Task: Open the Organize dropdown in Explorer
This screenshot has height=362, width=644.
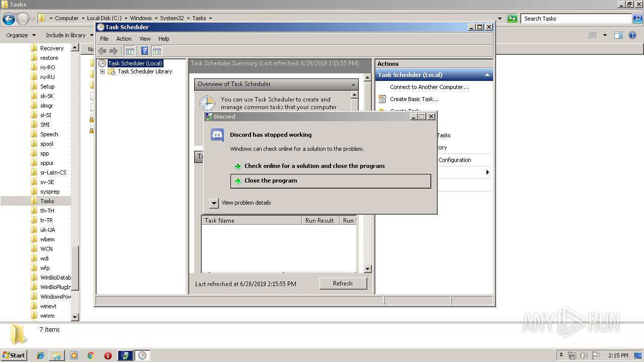Action: tap(21, 35)
